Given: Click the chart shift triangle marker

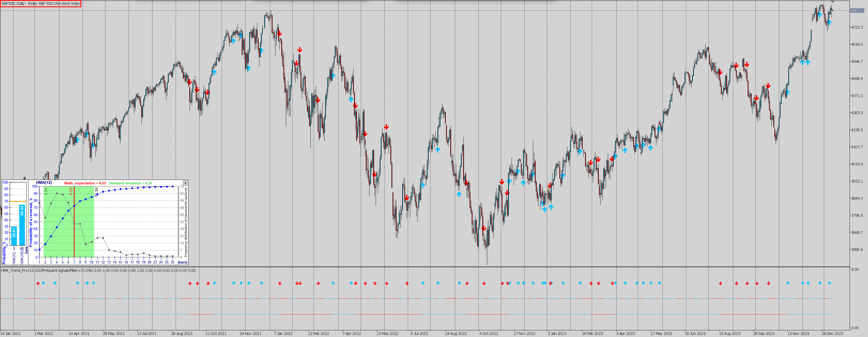Looking at the screenshot, I should point(832,2).
